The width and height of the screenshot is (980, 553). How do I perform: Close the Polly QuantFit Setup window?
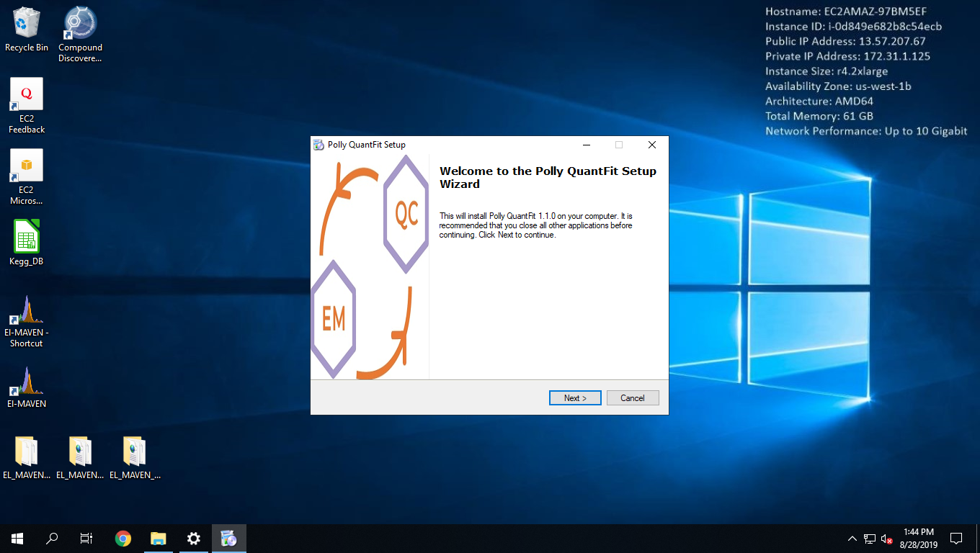[652, 145]
